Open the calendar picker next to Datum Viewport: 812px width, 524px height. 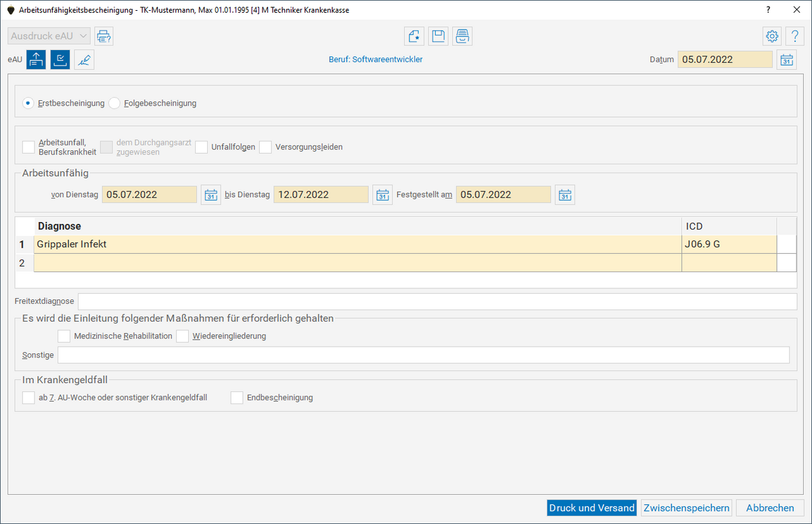click(786, 60)
